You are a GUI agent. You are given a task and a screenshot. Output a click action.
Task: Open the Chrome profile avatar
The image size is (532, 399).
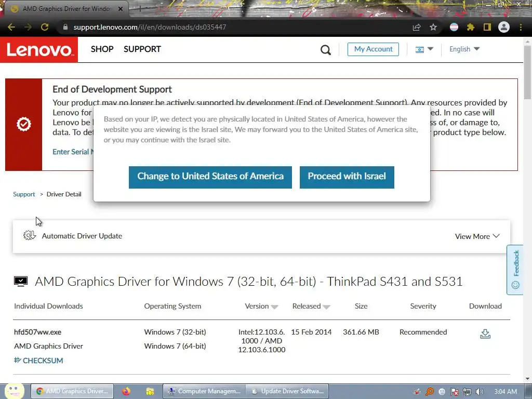coord(504,27)
